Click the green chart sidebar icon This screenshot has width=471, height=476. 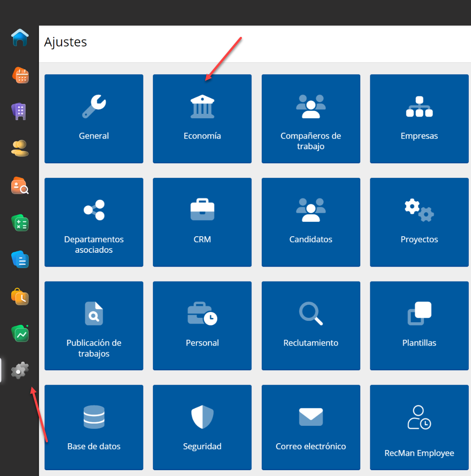click(x=20, y=333)
